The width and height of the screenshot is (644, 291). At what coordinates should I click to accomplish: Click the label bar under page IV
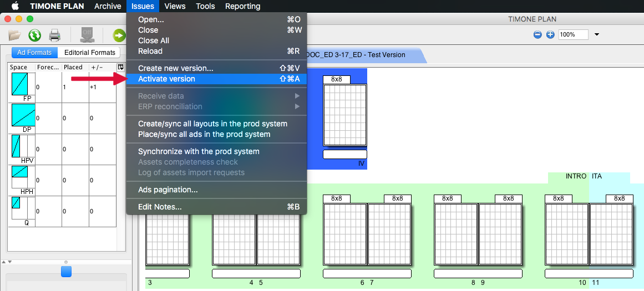[x=344, y=154]
